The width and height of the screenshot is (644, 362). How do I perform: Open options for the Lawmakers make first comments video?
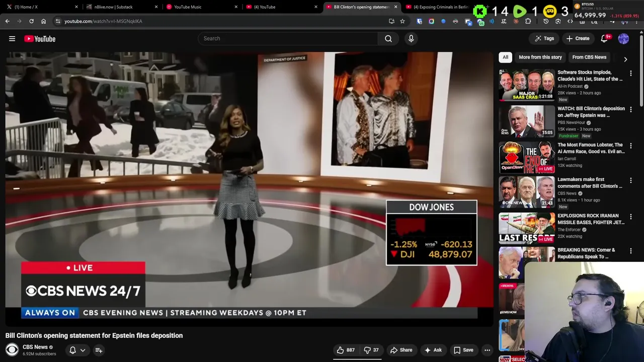(x=631, y=180)
